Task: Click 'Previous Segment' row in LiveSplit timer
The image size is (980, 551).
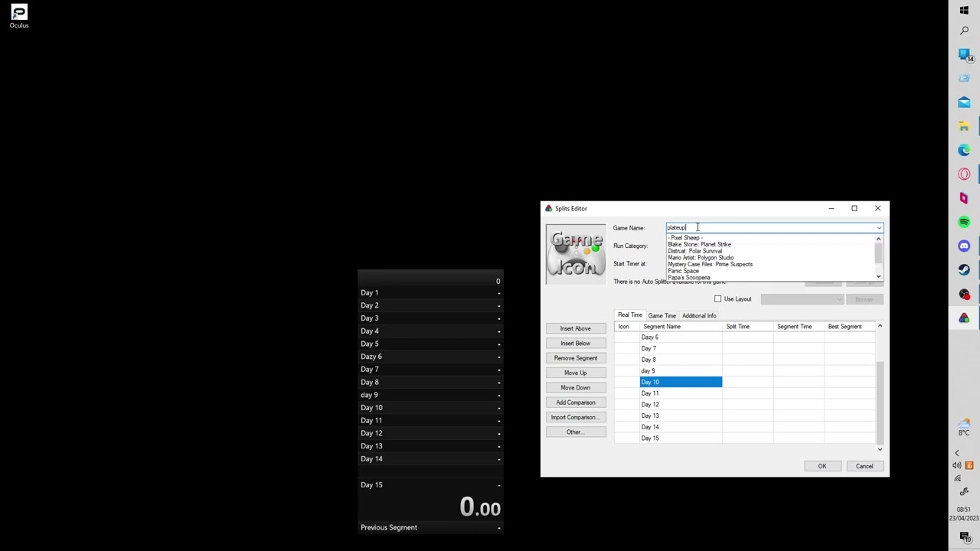Action: [430, 527]
